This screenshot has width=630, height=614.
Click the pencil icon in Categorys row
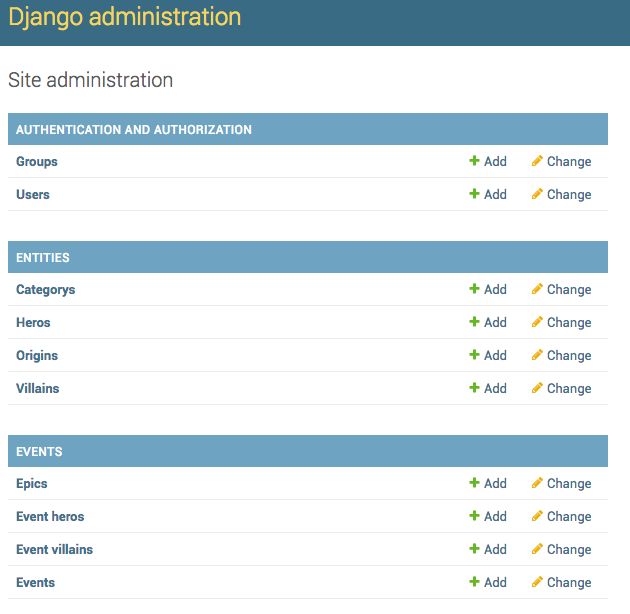pos(537,289)
